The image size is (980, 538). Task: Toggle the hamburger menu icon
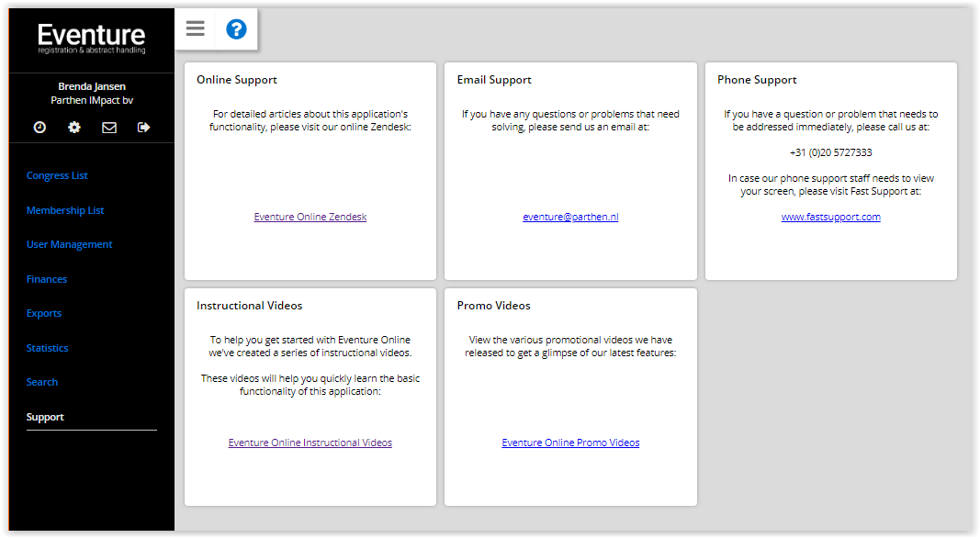[195, 28]
